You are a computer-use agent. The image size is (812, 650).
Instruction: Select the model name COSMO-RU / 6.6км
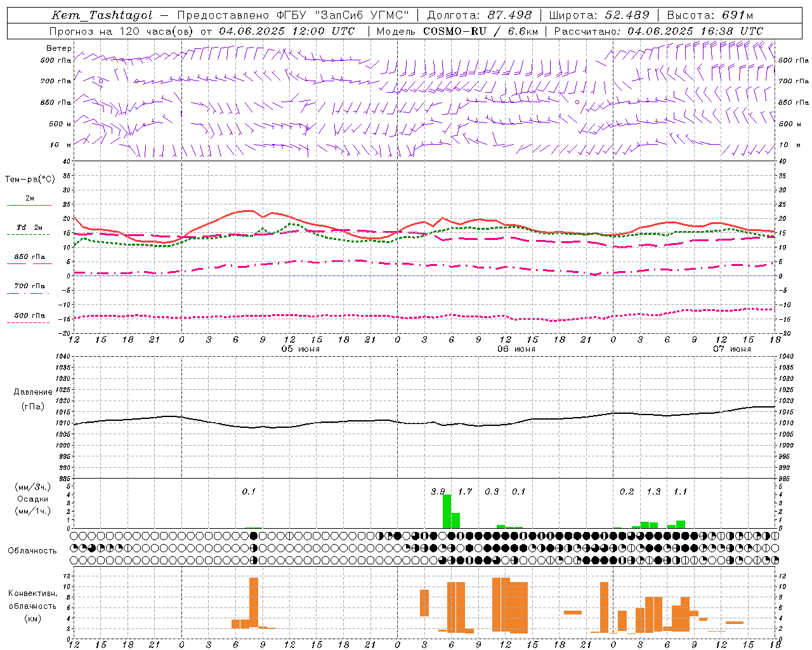(481, 31)
